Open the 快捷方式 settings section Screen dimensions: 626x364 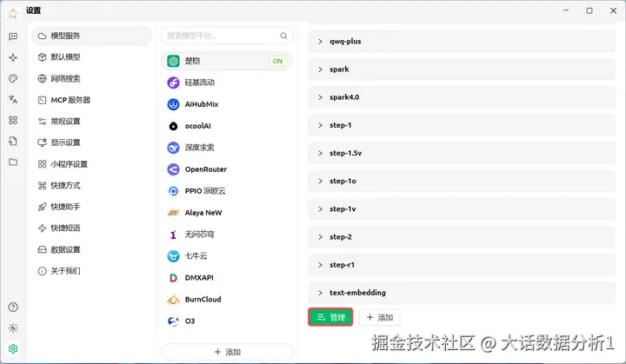point(91,186)
